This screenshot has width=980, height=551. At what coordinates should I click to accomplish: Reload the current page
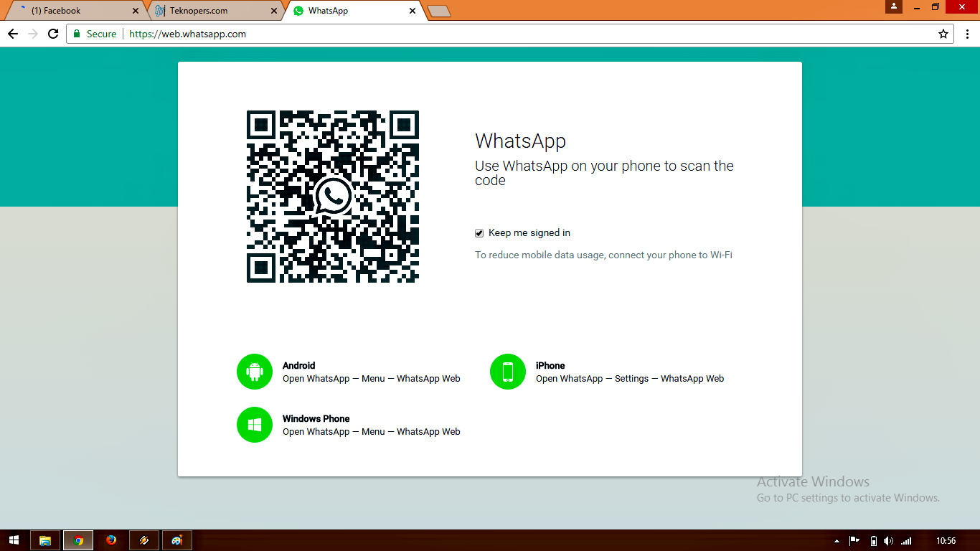(x=53, y=34)
